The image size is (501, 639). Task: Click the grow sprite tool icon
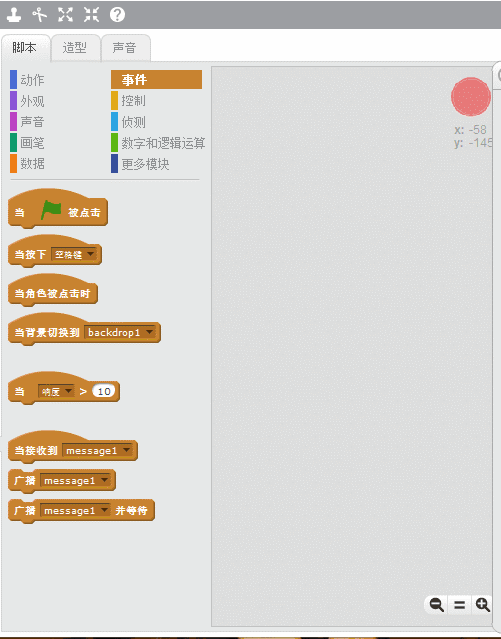click(65, 15)
